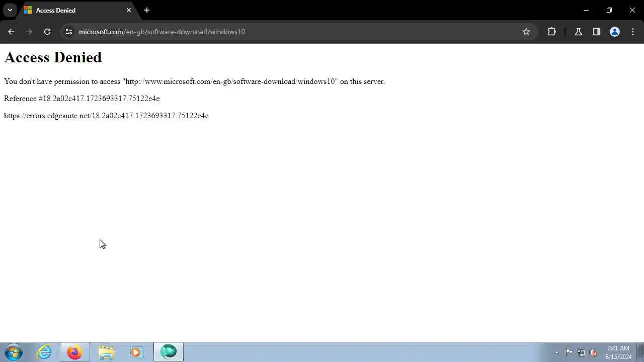Open the clock showing 2:41 AM
The height and width of the screenshot is (362, 644).
pos(618,352)
